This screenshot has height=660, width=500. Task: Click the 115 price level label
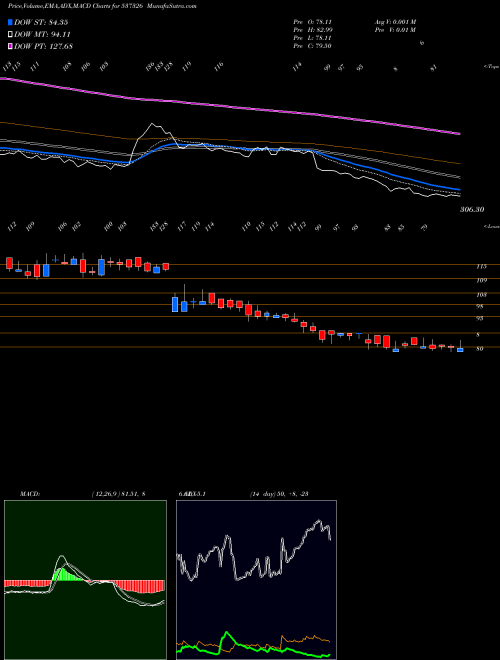[x=481, y=266]
